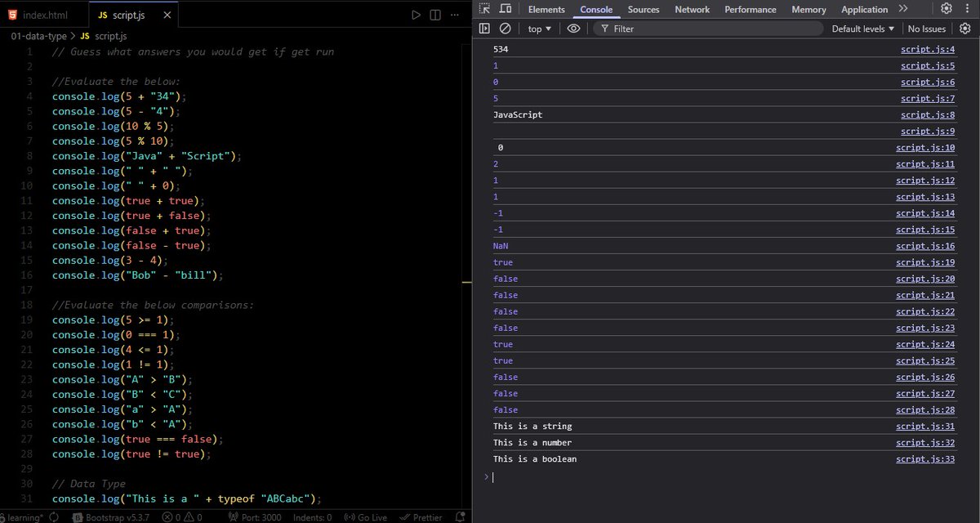Open console settings gear icon
This screenshot has width=980, height=523.
pos(964,29)
